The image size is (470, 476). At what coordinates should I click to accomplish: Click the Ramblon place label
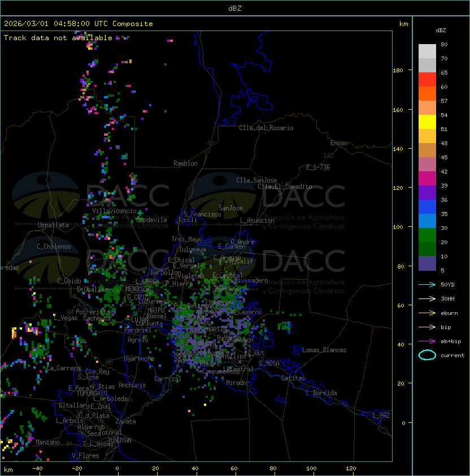pos(185,163)
